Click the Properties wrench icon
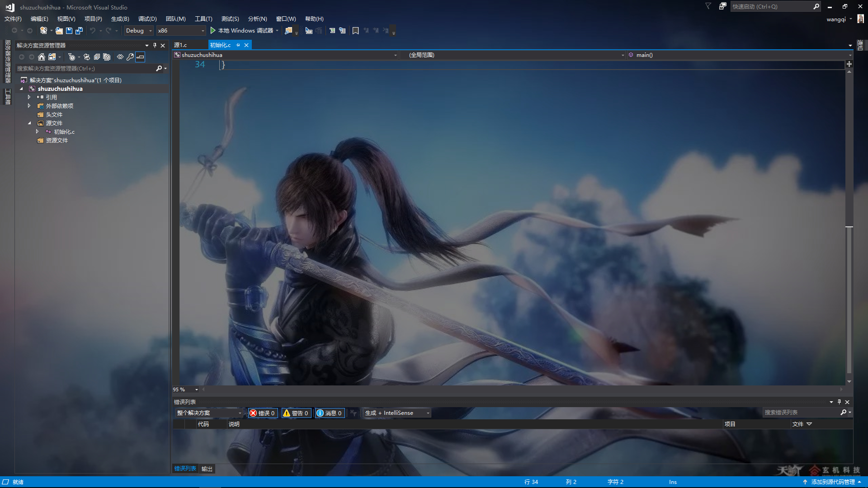 (x=130, y=57)
